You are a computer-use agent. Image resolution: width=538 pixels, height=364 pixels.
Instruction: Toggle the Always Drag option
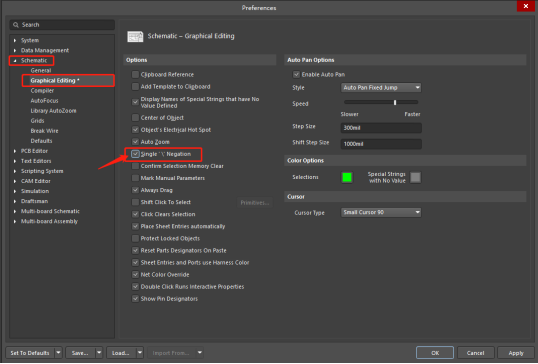pyautogui.click(x=135, y=190)
